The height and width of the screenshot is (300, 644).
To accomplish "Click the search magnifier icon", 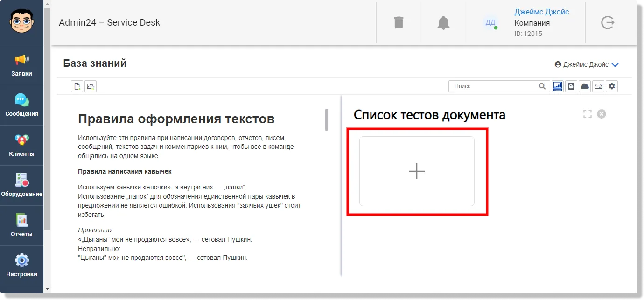I will [x=542, y=86].
